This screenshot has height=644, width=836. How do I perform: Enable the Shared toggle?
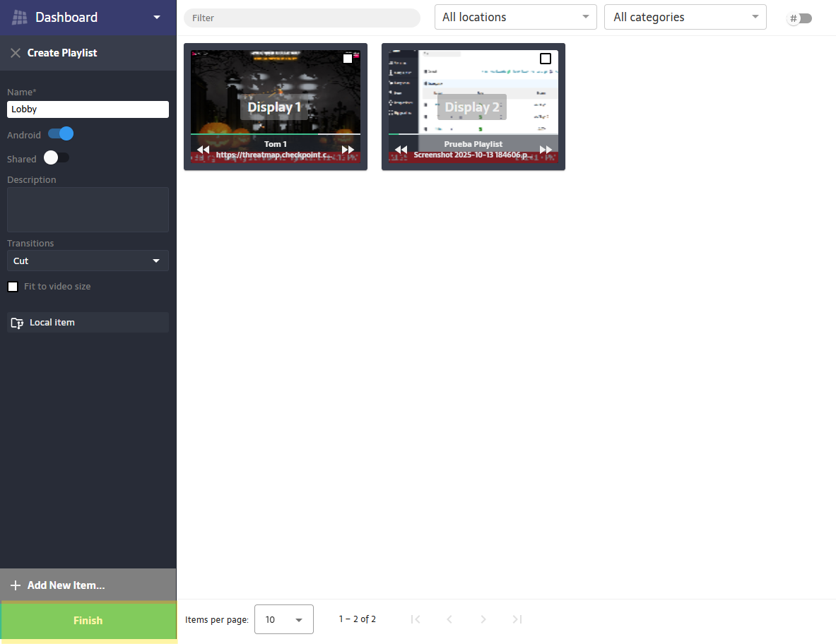(57, 158)
